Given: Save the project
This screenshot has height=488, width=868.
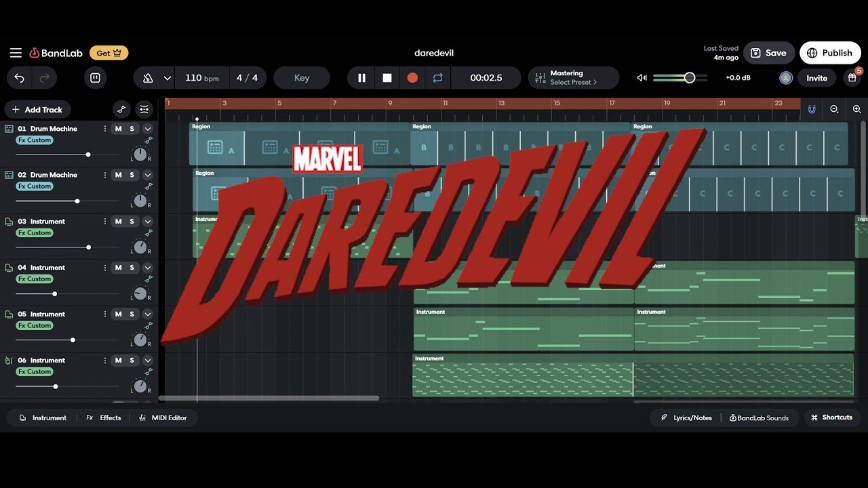Looking at the screenshot, I should tap(769, 53).
